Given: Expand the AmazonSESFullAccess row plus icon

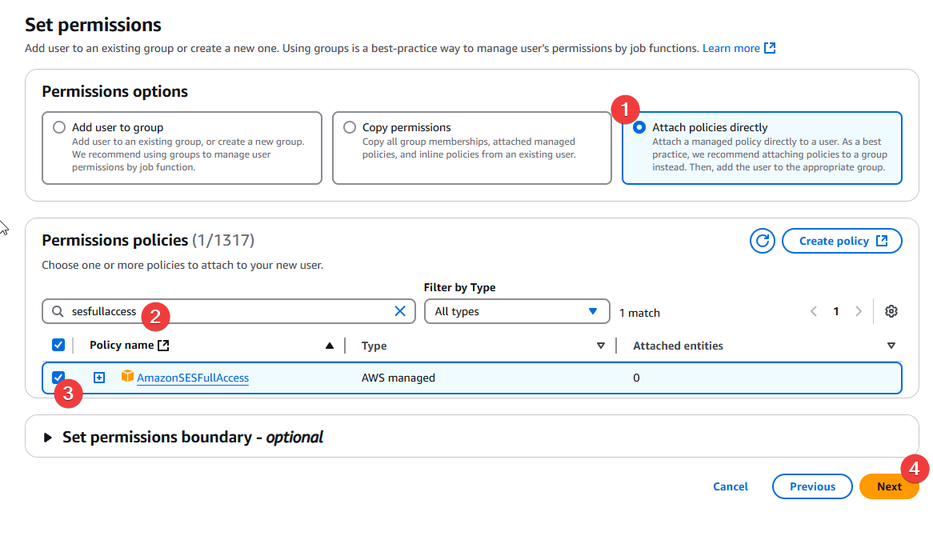Looking at the screenshot, I should point(99,378).
